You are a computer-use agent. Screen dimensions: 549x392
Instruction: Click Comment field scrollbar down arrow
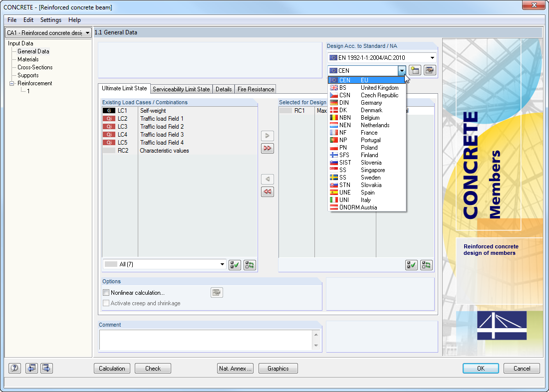pos(316,346)
